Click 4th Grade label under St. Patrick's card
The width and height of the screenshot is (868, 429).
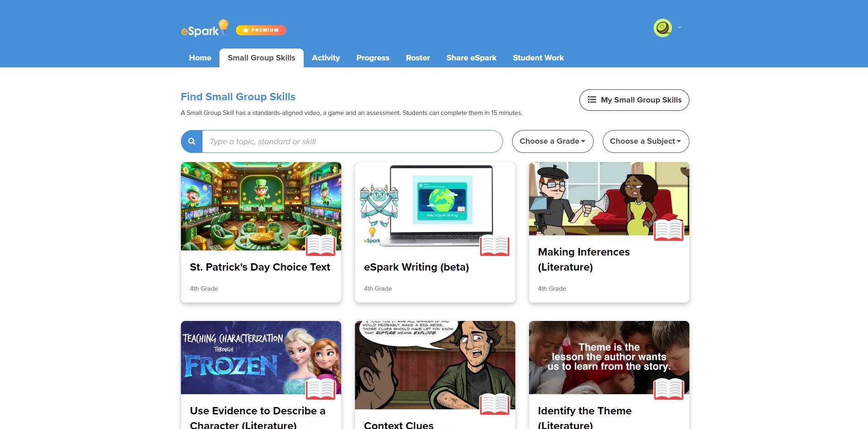pos(204,288)
